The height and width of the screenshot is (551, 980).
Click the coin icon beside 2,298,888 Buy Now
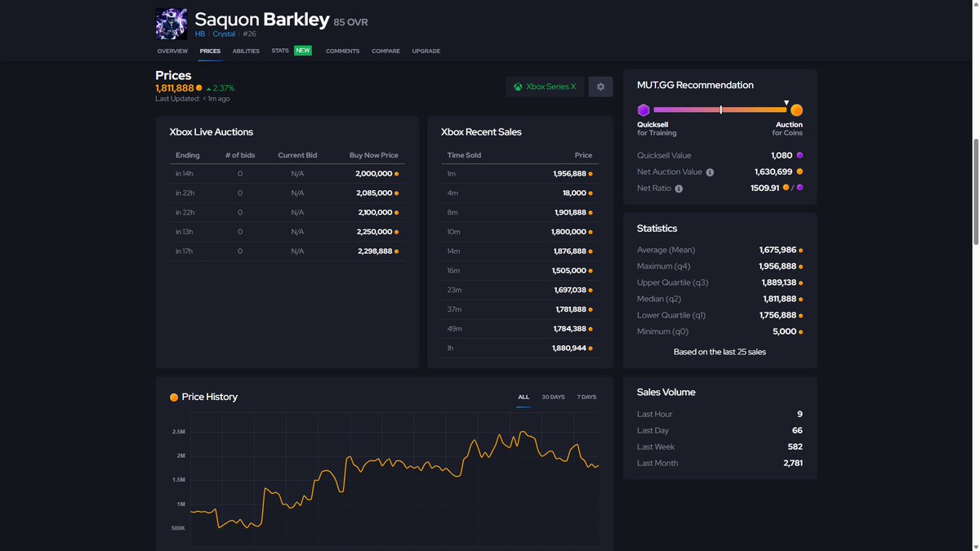tap(397, 251)
